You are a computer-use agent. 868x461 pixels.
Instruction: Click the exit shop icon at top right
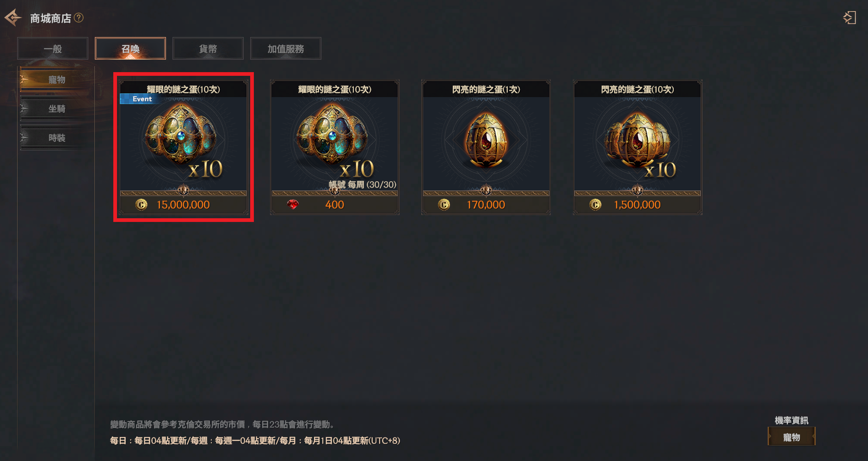[x=850, y=18]
